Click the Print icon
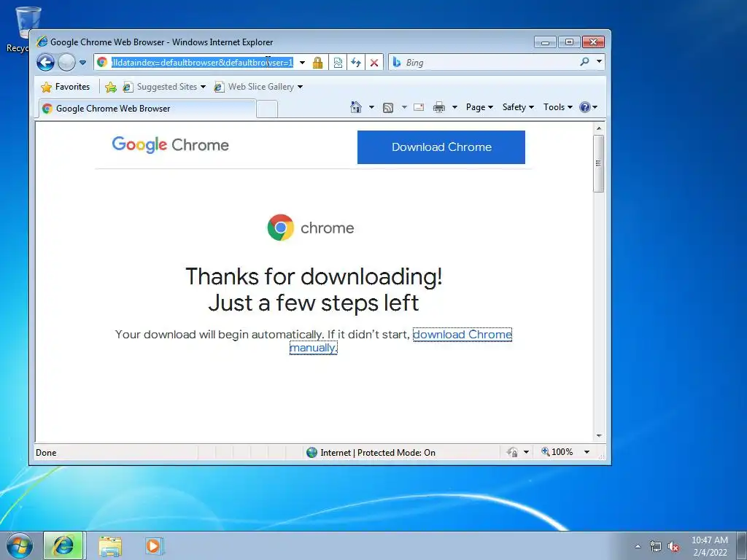Image resolution: width=747 pixels, height=560 pixels. point(438,108)
